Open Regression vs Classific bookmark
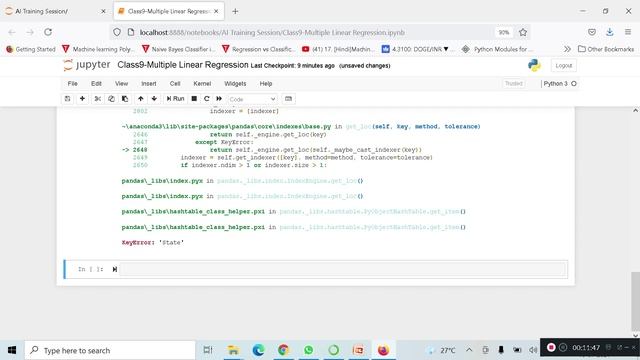The height and width of the screenshot is (360, 640). tap(258, 49)
